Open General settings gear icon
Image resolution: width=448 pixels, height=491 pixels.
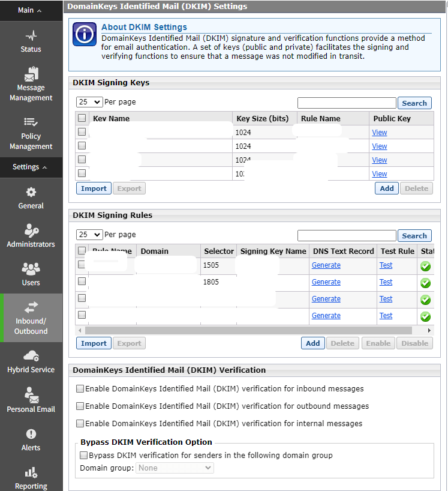click(31, 192)
